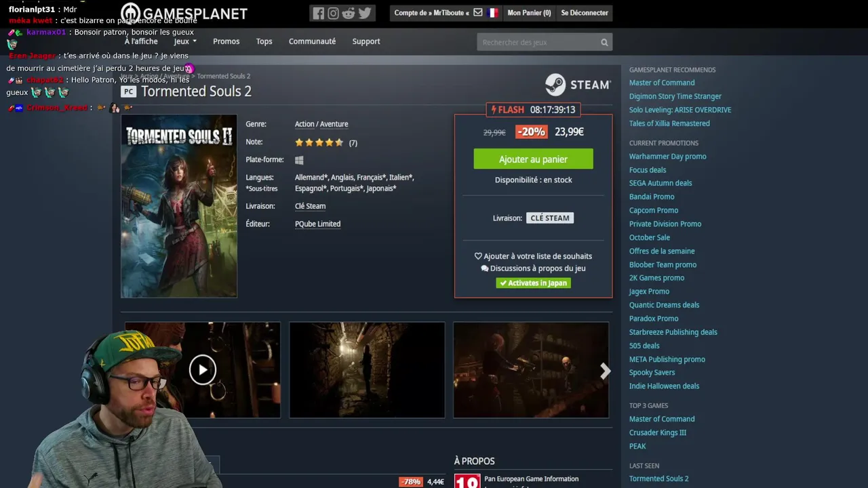Click the Windows platform icon
This screenshot has width=868, height=488.
(299, 161)
